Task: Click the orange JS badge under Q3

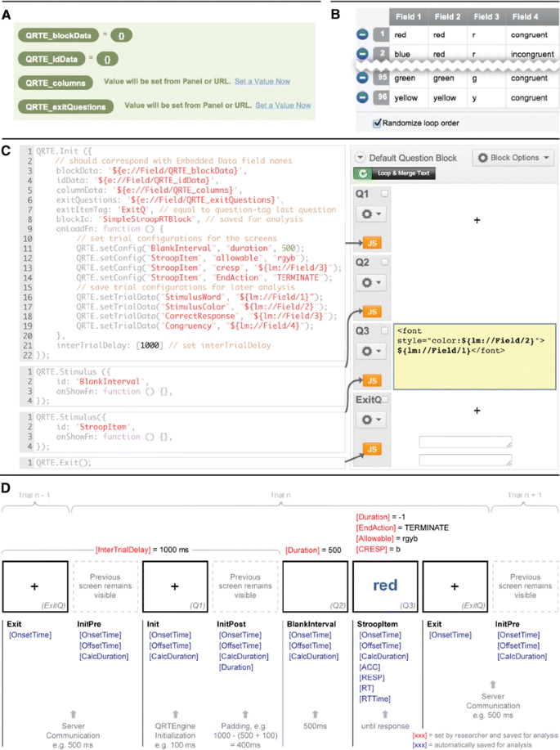Action: pos(371,380)
